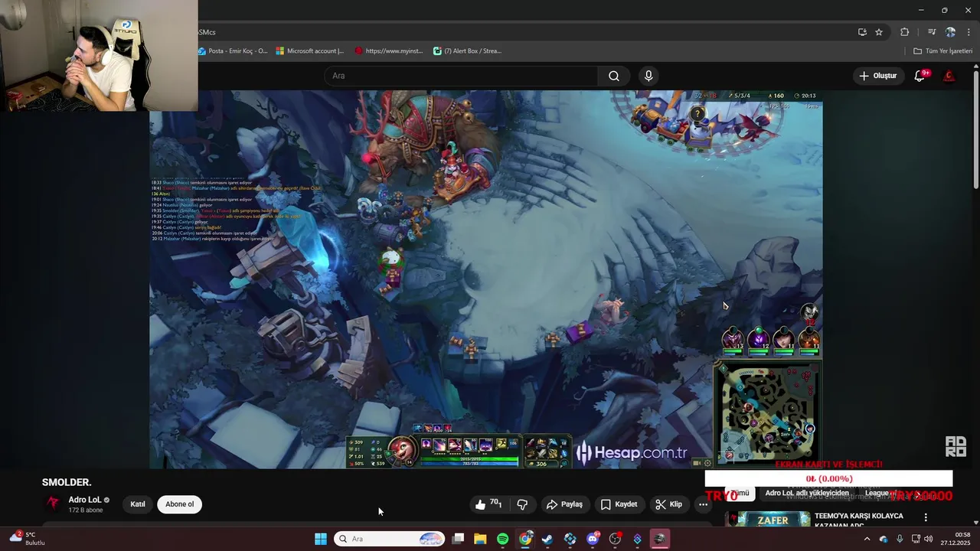Screen dimensions: 980x551
Task: Open the Windows Start menu
Action: (x=321, y=539)
